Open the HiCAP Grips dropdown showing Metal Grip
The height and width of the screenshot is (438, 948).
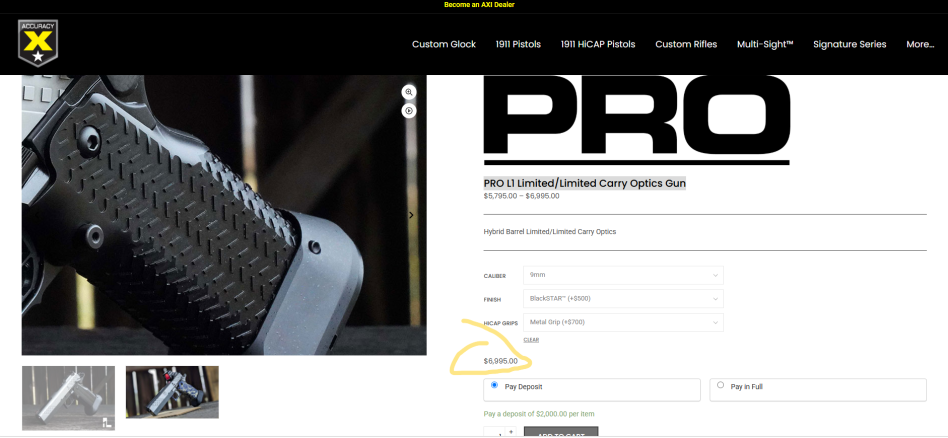click(623, 322)
